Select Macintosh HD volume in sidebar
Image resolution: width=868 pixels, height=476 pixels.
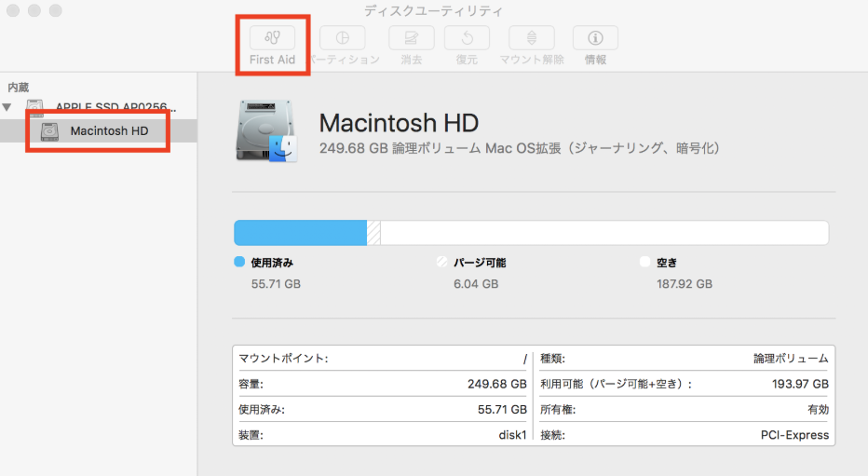(99, 131)
